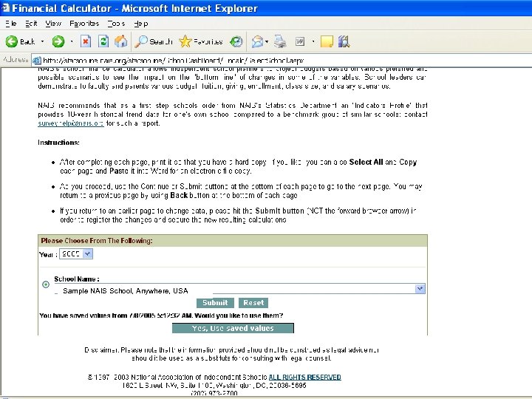
Task: Open the Tools menu
Action: coord(116,24)
